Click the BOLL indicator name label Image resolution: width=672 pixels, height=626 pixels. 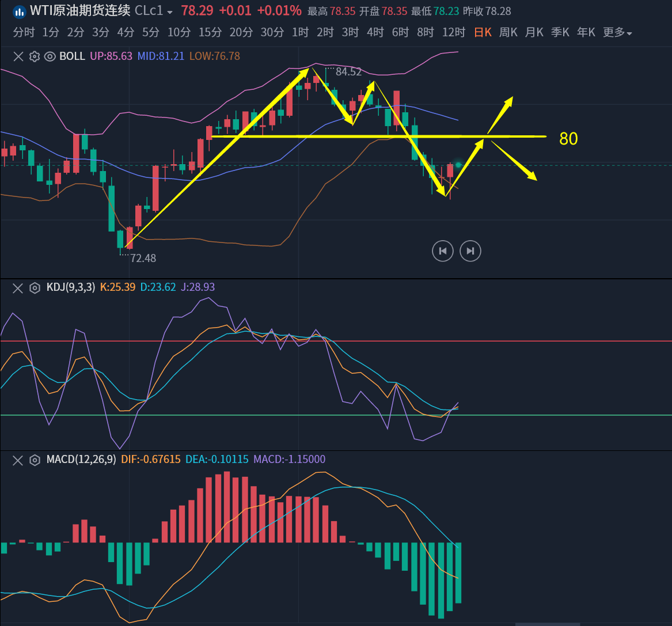[72, 56]
